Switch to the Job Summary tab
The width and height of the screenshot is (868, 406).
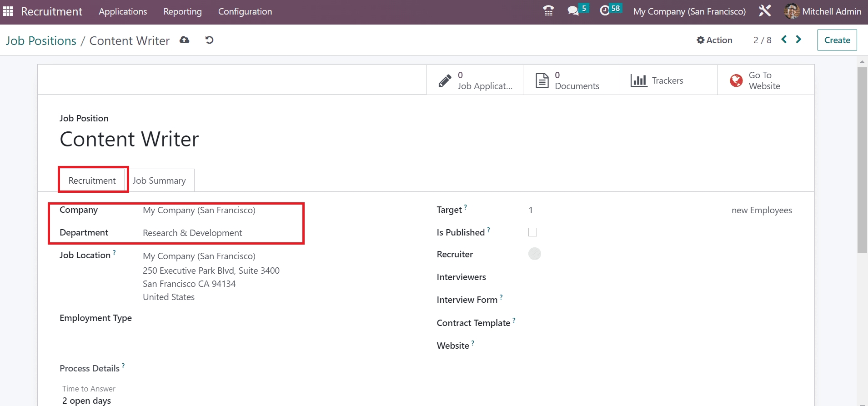point(159,181)
